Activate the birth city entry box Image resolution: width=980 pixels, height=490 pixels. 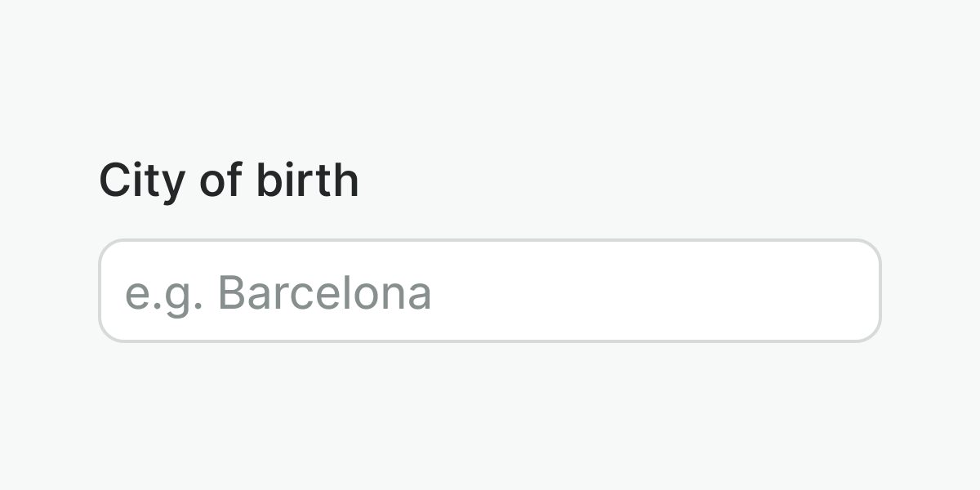pyautogui.click(x=490, y=291)
